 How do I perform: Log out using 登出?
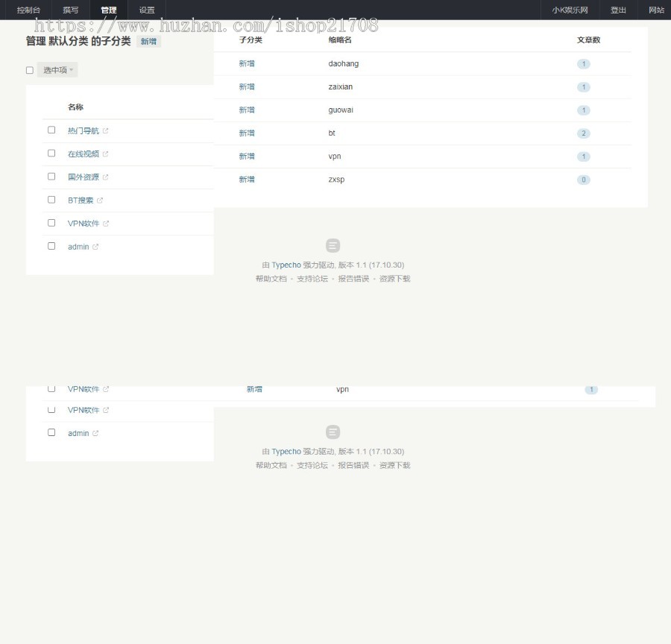618,10
